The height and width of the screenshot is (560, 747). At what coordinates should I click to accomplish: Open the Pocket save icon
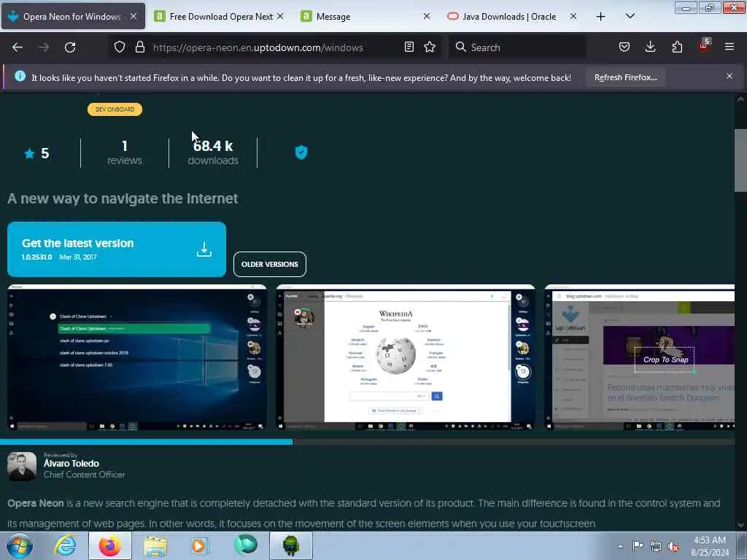(x=624, y=47)
